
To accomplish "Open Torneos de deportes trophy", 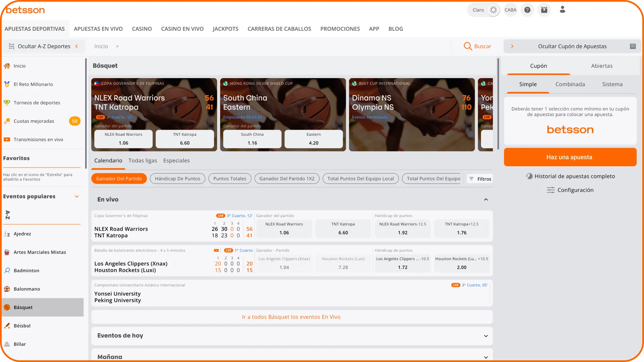I will pos(43,103).
